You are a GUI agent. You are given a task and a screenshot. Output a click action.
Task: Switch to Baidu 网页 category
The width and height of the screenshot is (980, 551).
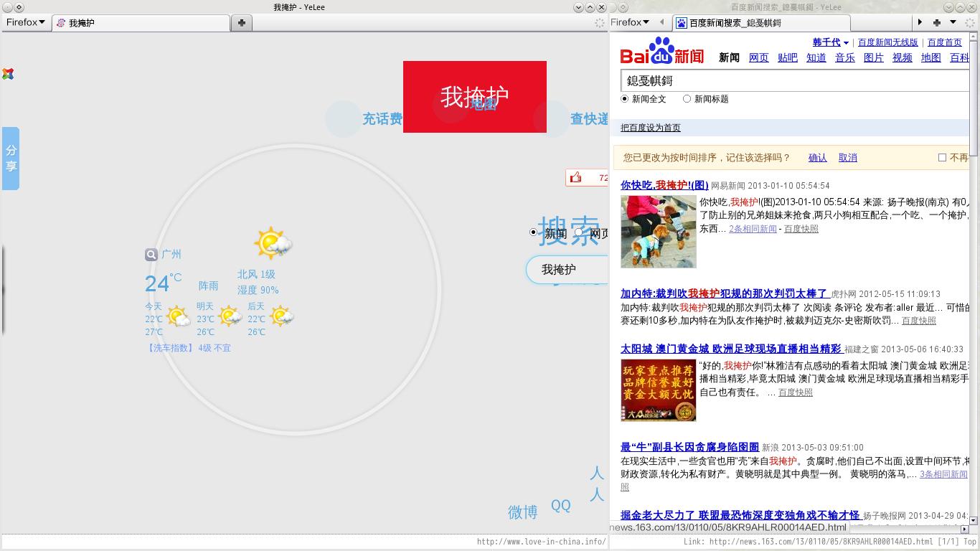point(759,57)
